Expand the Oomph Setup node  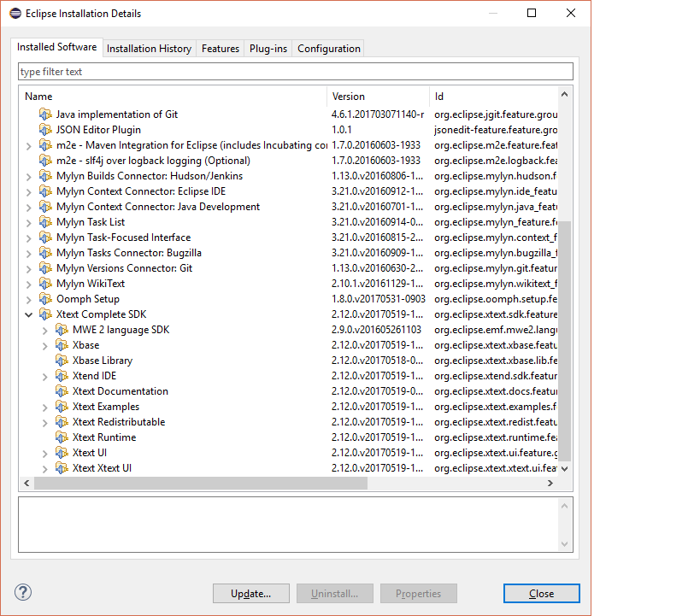(28, 300)
